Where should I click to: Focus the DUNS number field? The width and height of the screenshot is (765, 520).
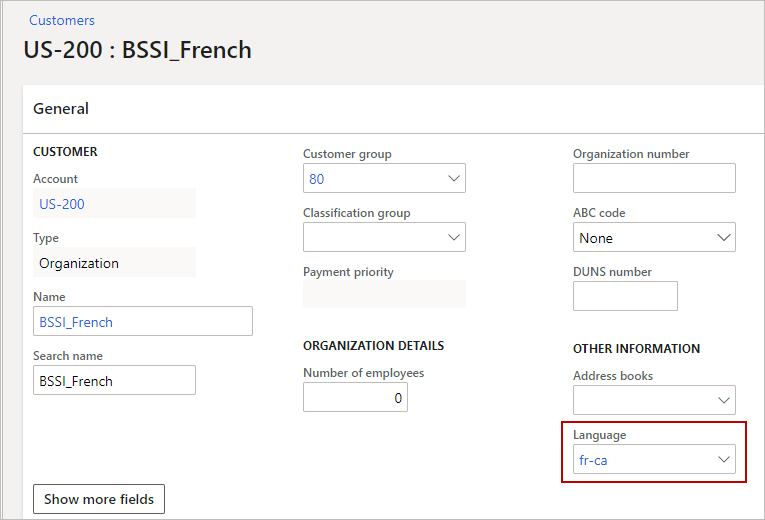pyautogui.click(x=625, y=297)
